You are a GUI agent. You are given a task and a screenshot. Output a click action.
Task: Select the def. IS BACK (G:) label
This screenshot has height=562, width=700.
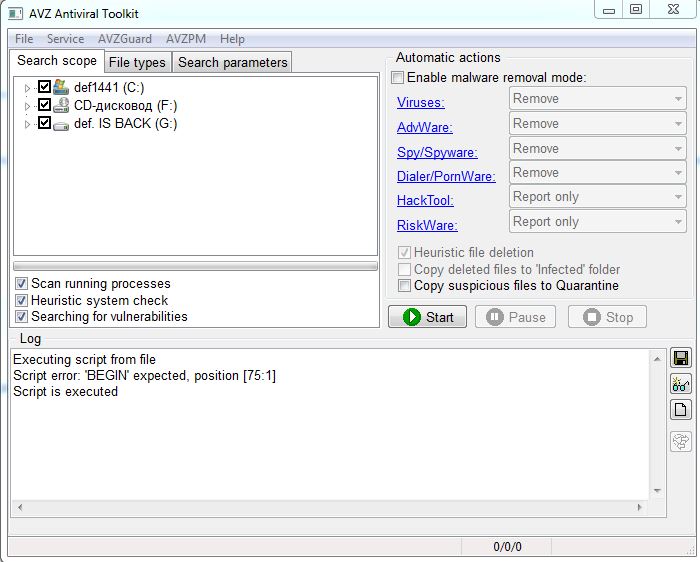[125, 123]
